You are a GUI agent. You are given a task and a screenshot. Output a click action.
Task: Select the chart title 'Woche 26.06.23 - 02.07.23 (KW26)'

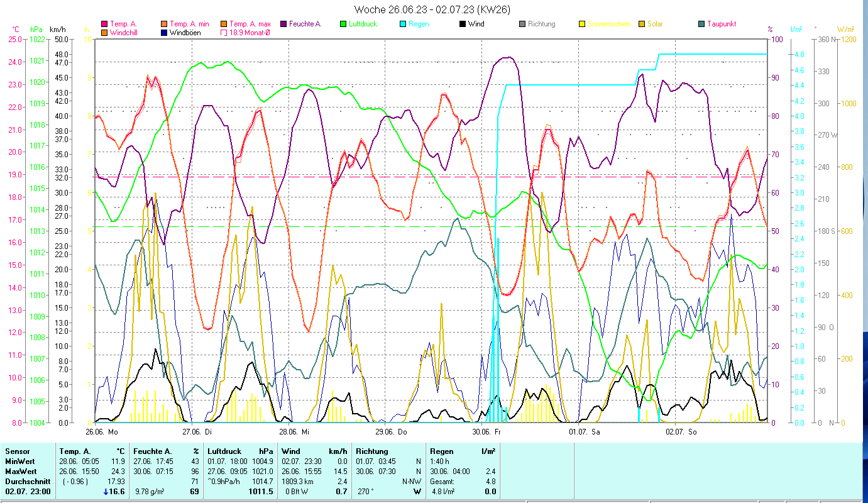click(432, 9)
